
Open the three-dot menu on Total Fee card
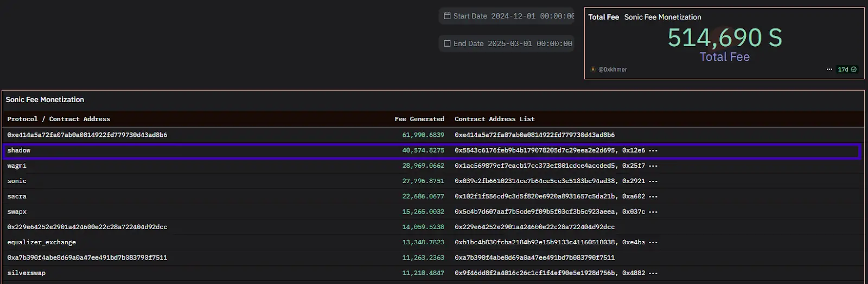[829, 70]
